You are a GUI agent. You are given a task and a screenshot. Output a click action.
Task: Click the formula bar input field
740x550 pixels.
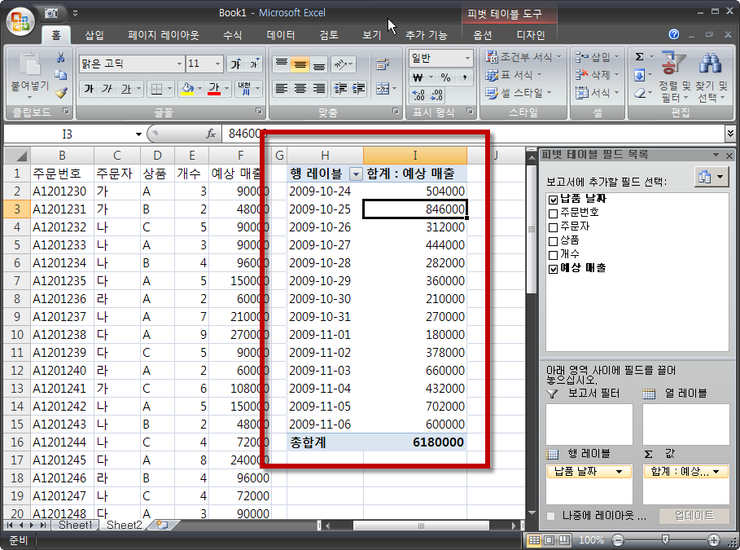point(472,134)
